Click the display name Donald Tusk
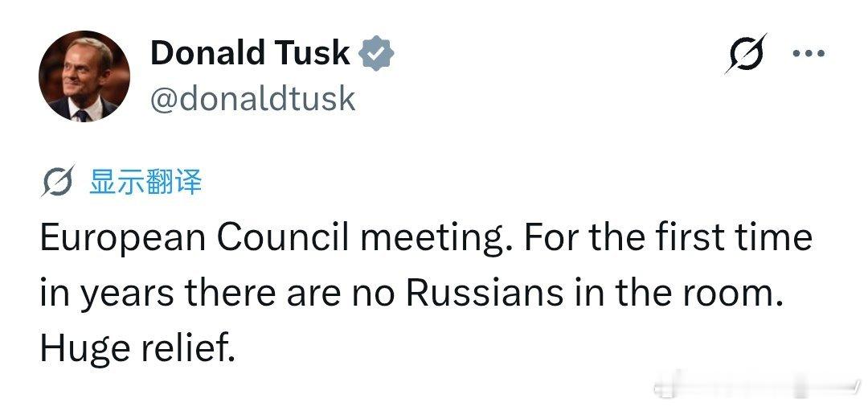Viewport: 868px width, 407px height. pyautogui.click(x=249, y=53)
